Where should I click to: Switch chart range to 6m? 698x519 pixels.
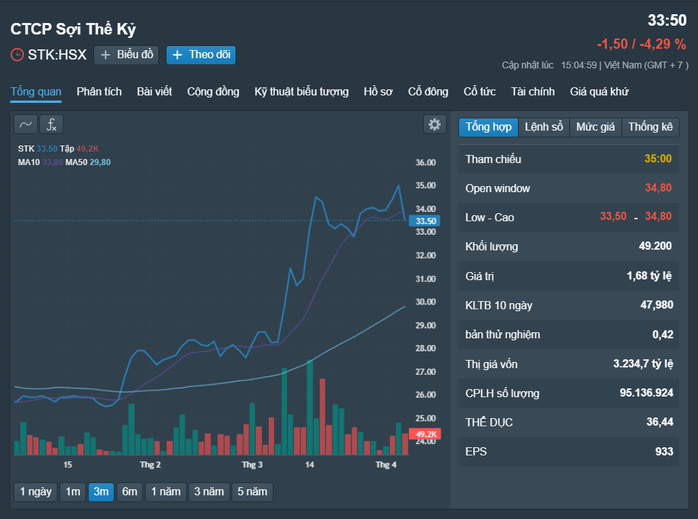tap(130, 492)
